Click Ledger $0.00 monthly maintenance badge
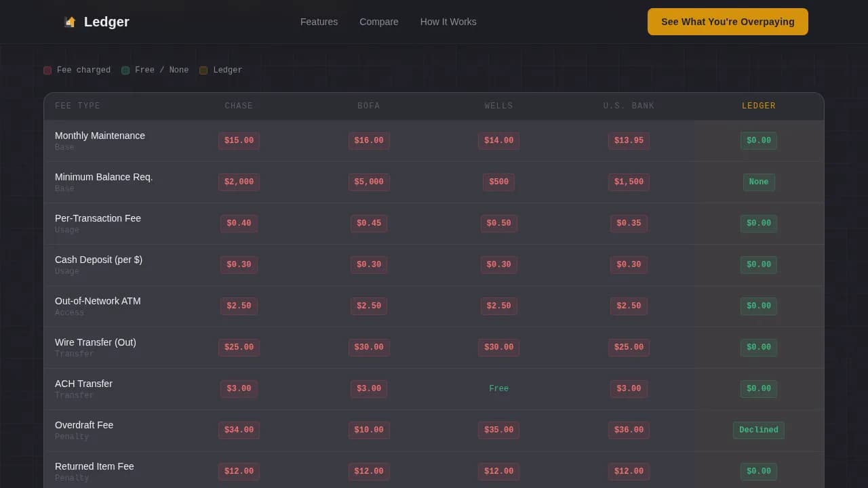Image resolution: width=868 pixels, height=488 pixels. click(x=759, y=141)
